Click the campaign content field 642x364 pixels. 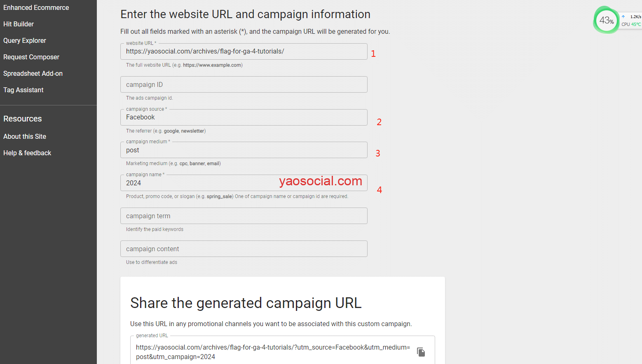tap(243, 249)
